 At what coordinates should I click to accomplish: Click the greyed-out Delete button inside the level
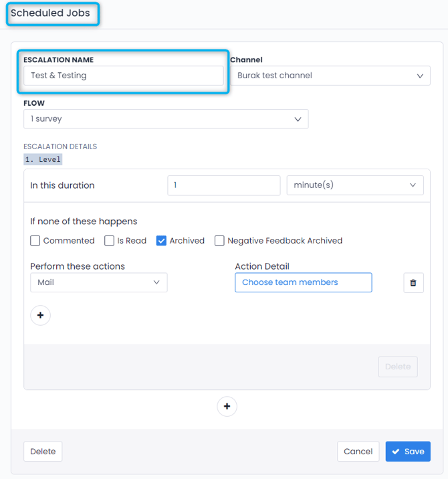(398, 367)
